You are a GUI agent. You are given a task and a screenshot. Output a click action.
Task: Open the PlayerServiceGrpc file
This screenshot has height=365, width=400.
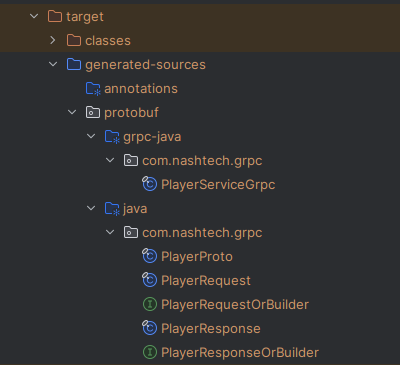tap(218, 185)
